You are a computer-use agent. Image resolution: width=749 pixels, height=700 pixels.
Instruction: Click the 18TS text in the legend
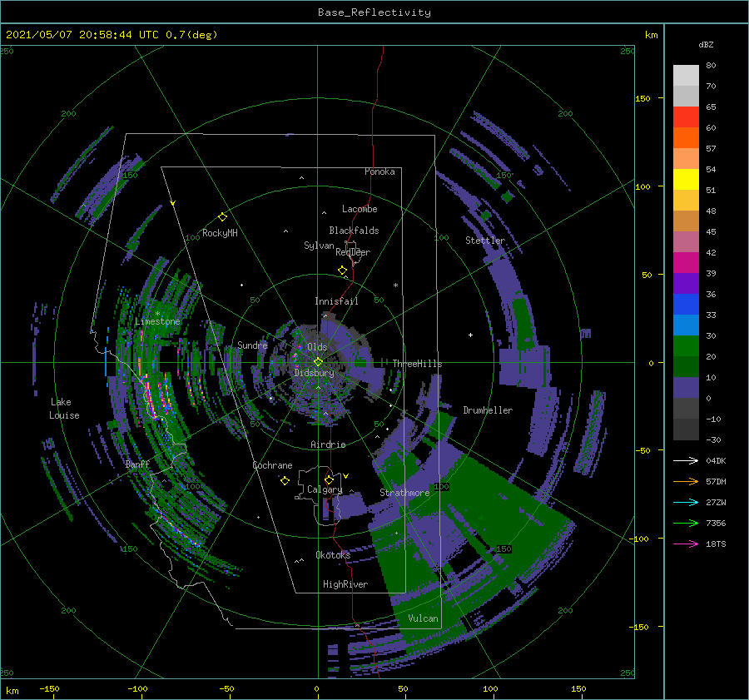tap(716, 544)
